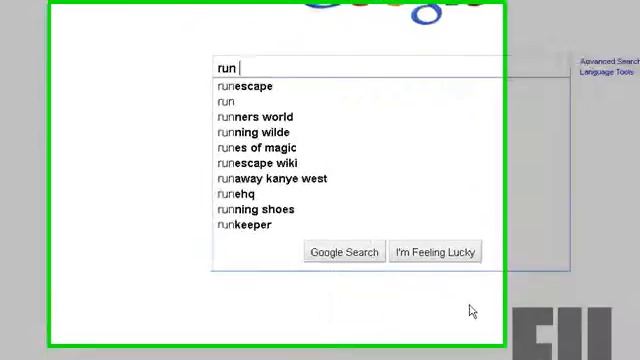Select the "runehq" suggestion
The width and height of the screenshot is (640, 360).
tap(236, 194)
